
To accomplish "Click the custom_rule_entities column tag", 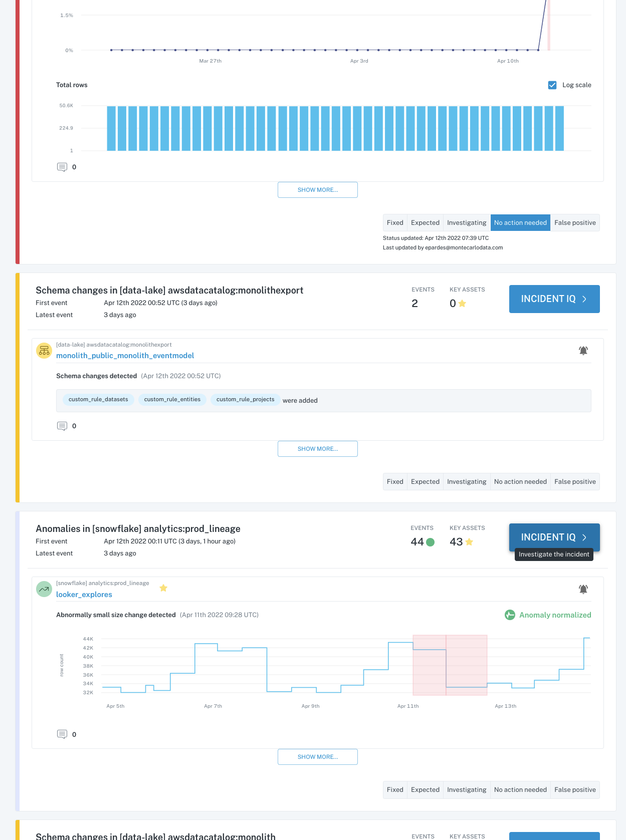I will (x=172, y=400).
